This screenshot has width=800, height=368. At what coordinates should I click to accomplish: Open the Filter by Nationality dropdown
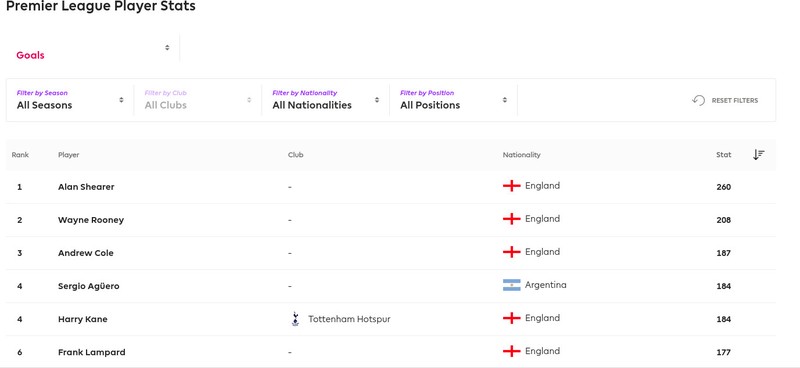[326, 100]
